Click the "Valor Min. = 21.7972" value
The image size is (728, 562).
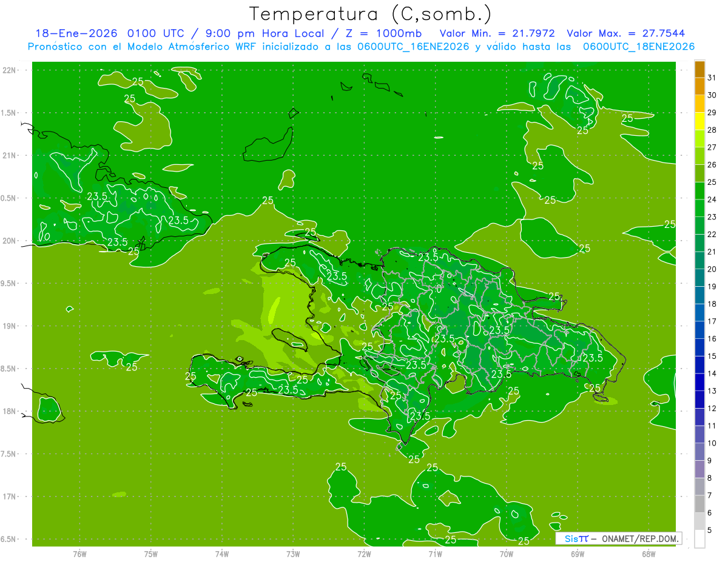click(x=497, y=33)
